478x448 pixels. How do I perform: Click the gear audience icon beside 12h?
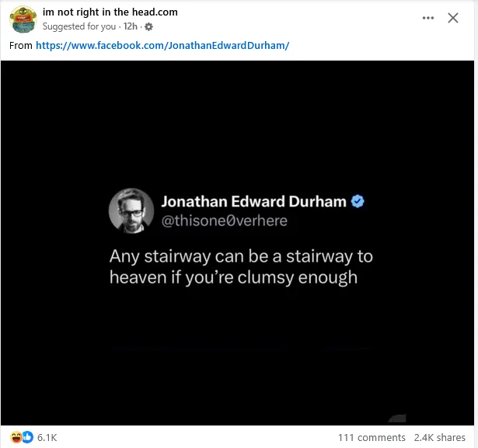(x=148, y=27)
